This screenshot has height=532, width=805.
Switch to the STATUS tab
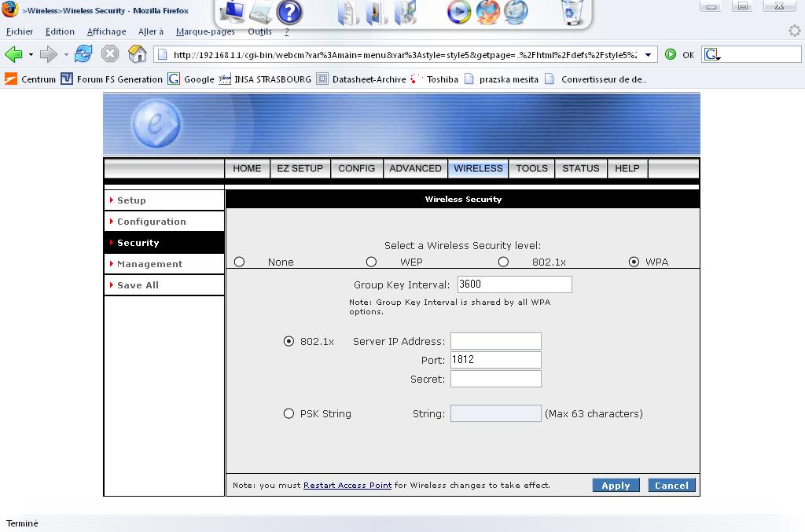[581, 168]
